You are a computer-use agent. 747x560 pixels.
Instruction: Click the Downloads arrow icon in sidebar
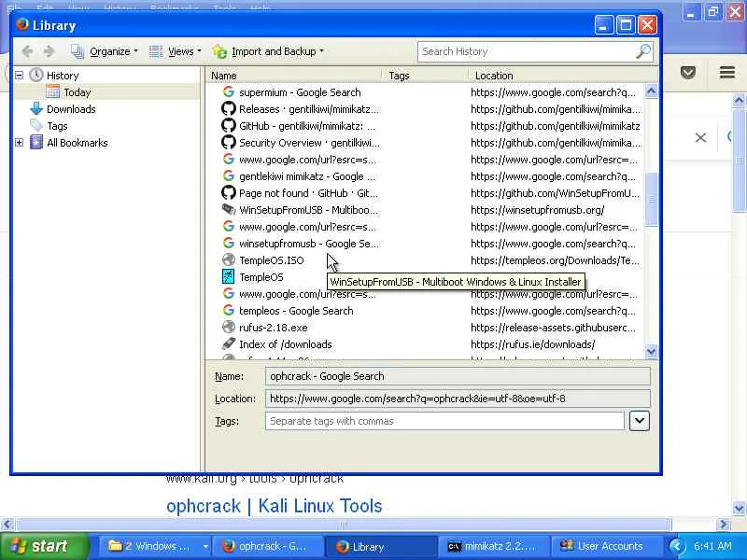tap(36, 108)
